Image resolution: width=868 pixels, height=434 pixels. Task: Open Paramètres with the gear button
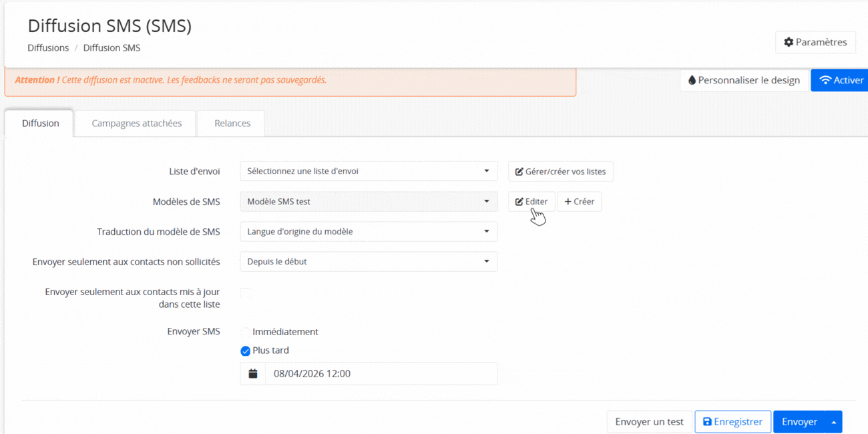point(815,42)
